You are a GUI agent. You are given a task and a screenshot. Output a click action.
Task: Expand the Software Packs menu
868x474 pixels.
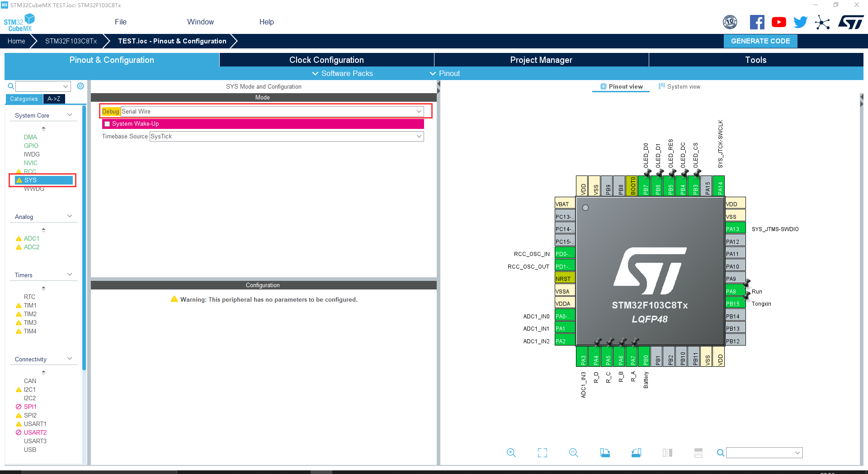coord(343,73)
